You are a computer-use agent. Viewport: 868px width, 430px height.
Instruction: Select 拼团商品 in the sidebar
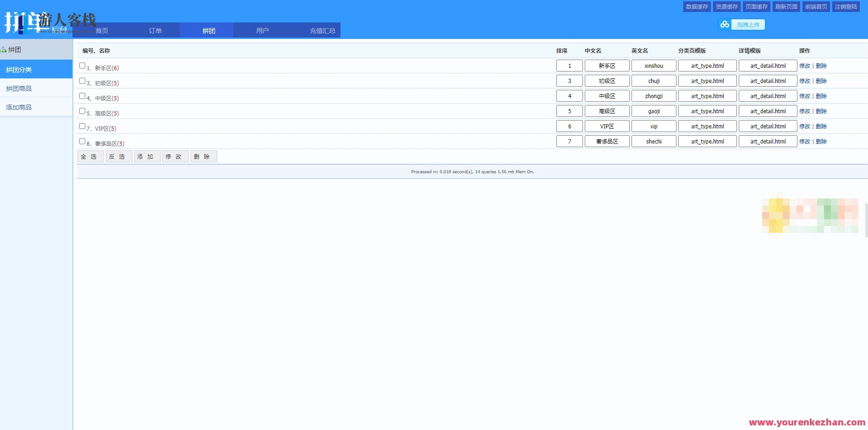36,88
